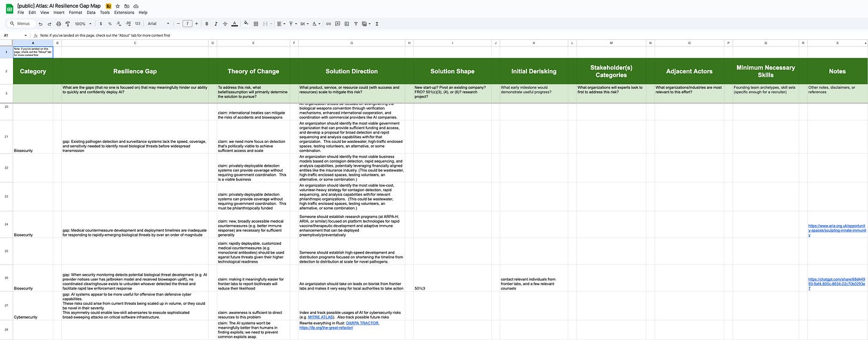Open fill color paint bucket
Screen dimensions: 868x340
pos(246,23)
